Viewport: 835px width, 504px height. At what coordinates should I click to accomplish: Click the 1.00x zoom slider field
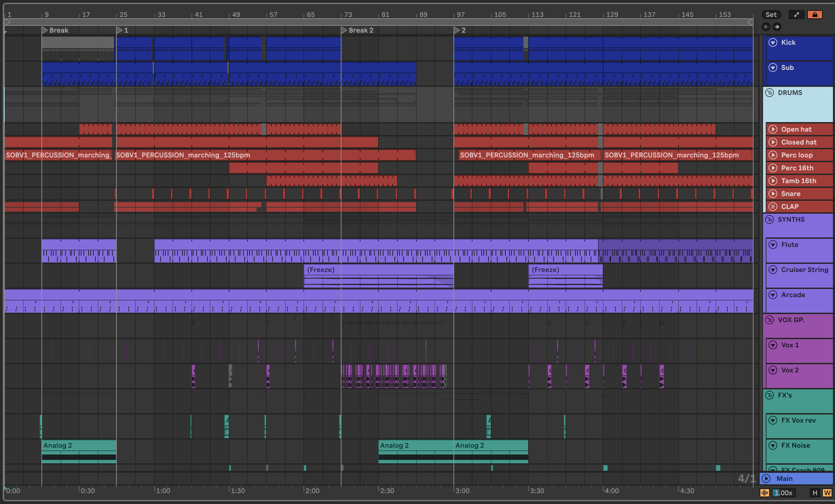pos(783,493)
